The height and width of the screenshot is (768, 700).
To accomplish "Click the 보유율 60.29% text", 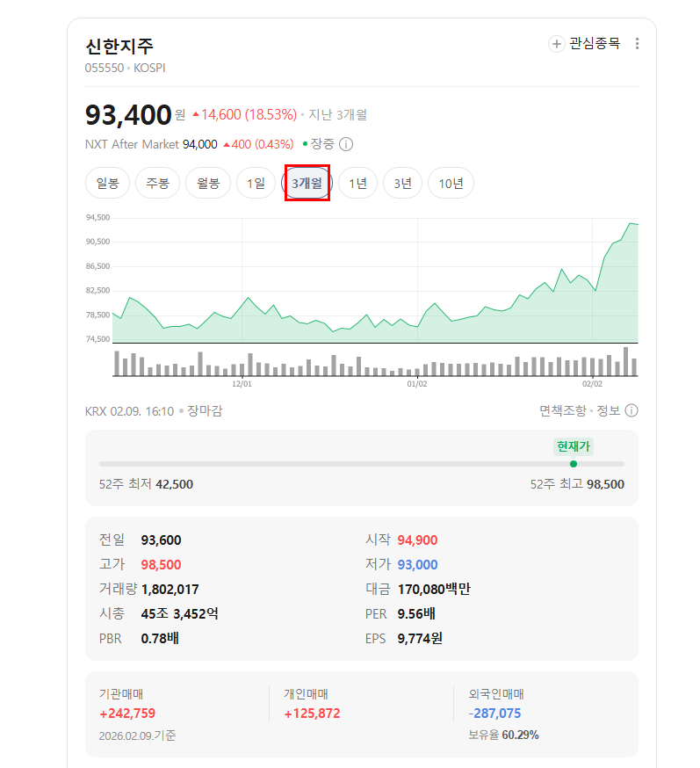I will pos(503,735).
